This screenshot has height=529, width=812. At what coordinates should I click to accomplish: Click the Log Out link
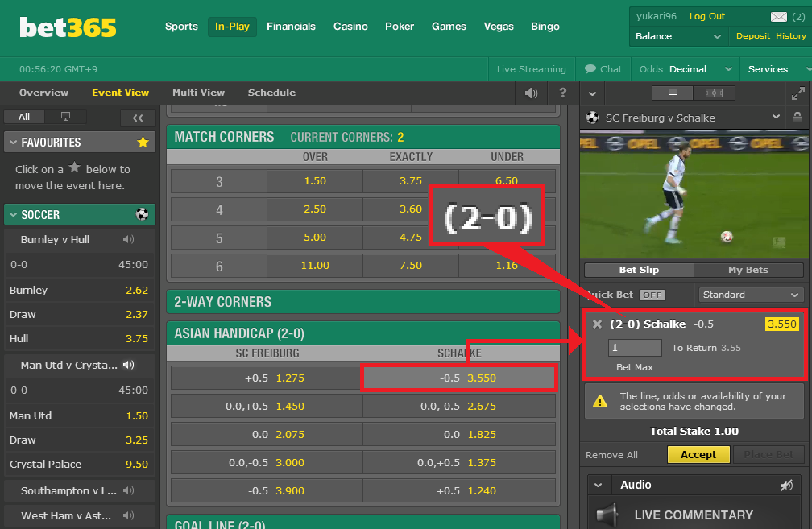pos(707,16)
